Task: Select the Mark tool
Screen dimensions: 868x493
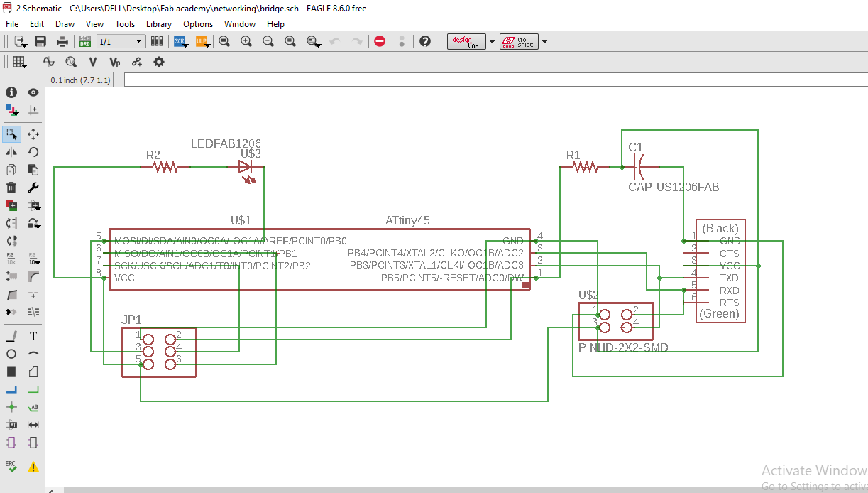Action: 33,110
